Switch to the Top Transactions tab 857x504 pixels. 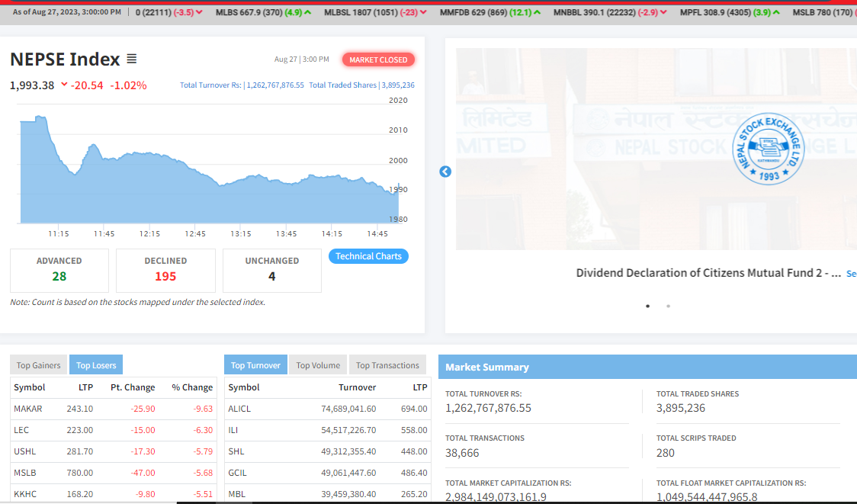[387, 365]
